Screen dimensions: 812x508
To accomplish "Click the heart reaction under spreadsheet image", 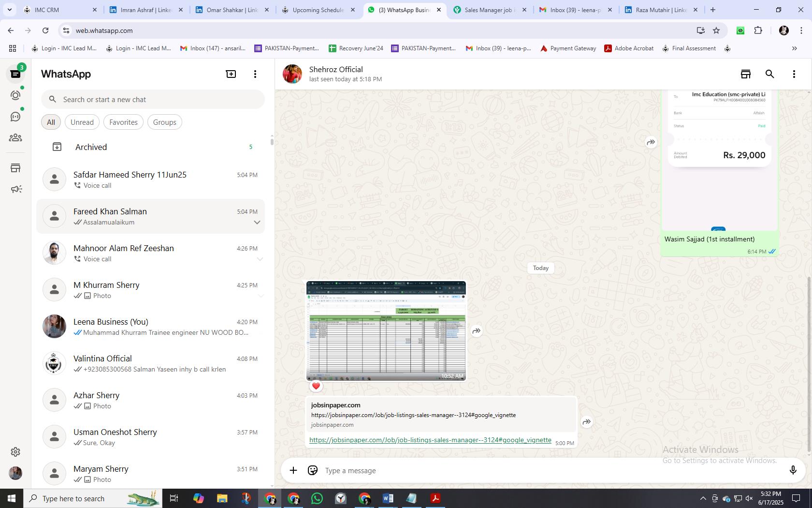I will tap(316, 386).
